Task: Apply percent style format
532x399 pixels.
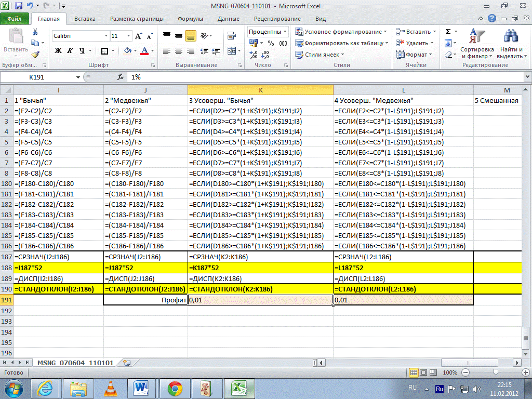Action: click(x=271, y=43)
